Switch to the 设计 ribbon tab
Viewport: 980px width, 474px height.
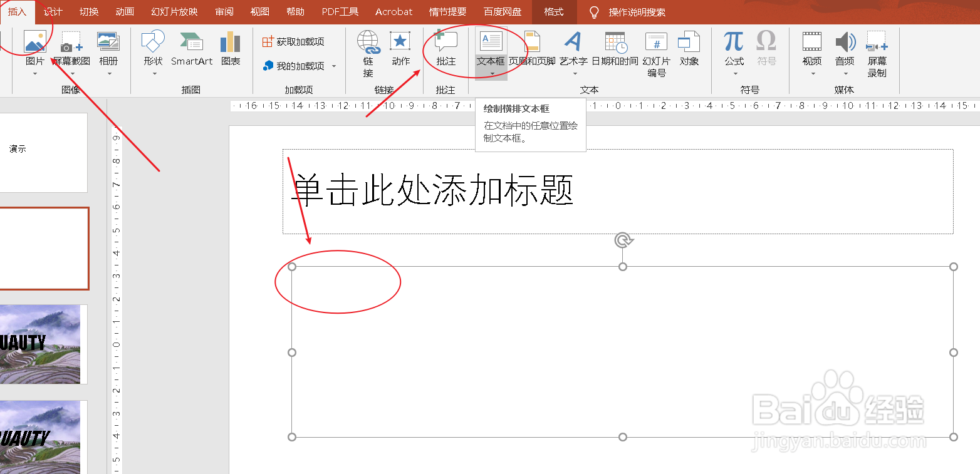pos(53,11)
